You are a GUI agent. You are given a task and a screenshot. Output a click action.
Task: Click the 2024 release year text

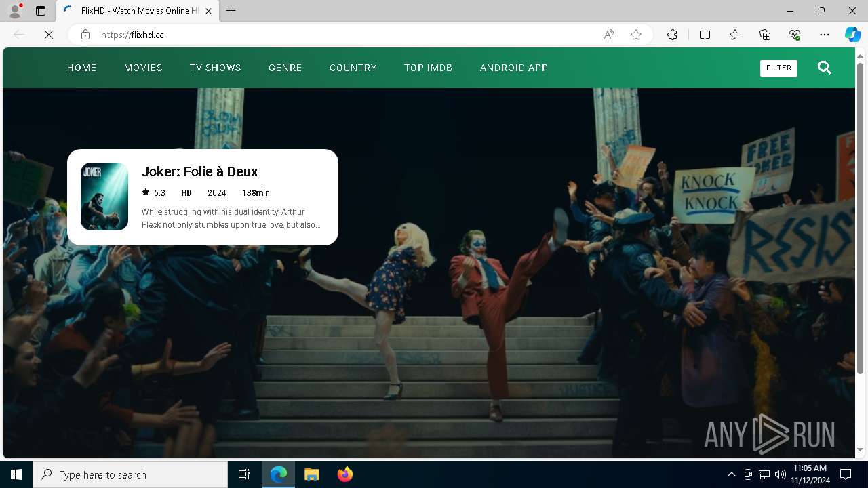coord(217,192)
